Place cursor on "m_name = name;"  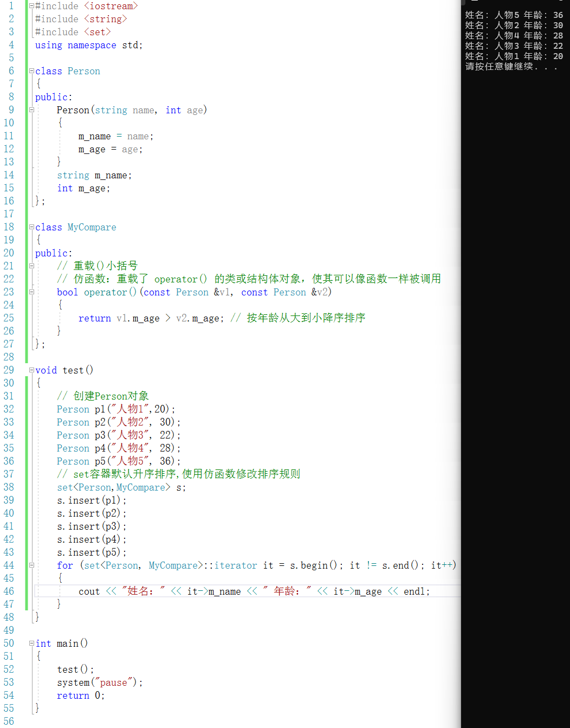116,136
